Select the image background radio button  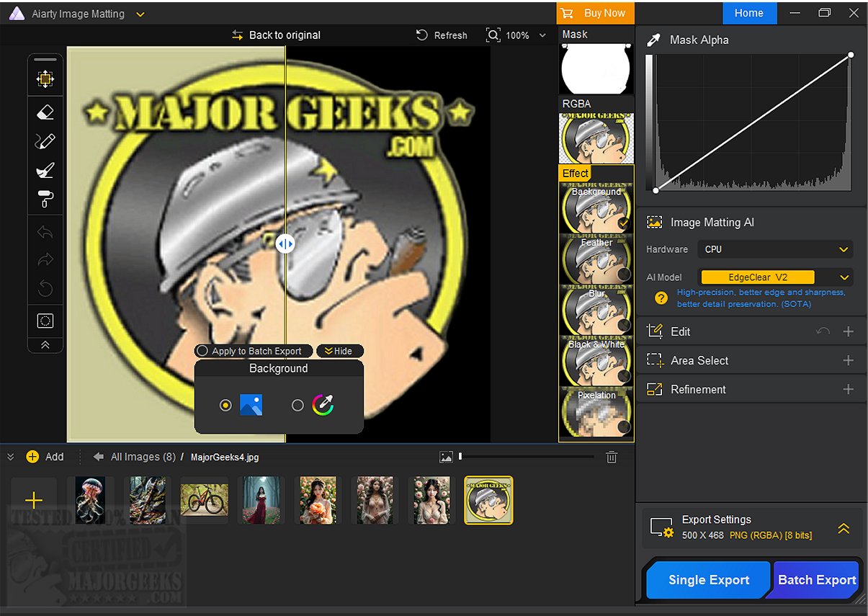tap(225, 406)
